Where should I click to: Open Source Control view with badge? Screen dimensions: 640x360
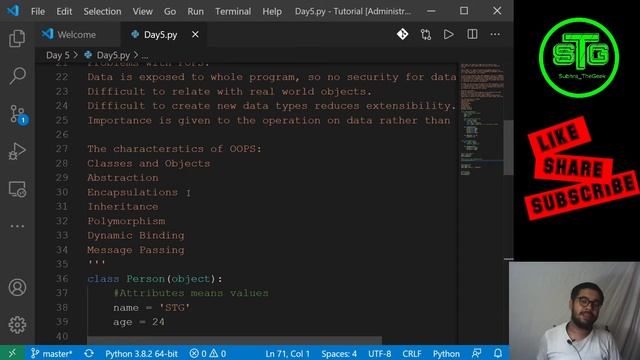tap(18, 114)
